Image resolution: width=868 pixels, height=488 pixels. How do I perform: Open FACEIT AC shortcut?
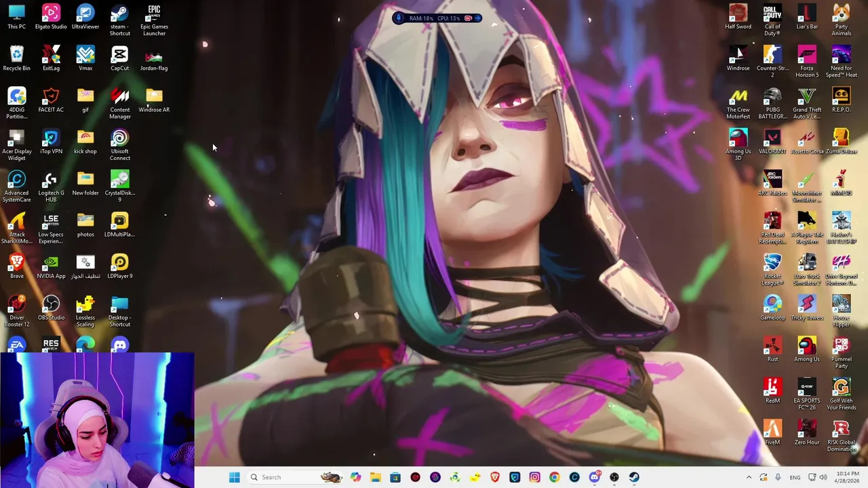click(x=51, y=100)
